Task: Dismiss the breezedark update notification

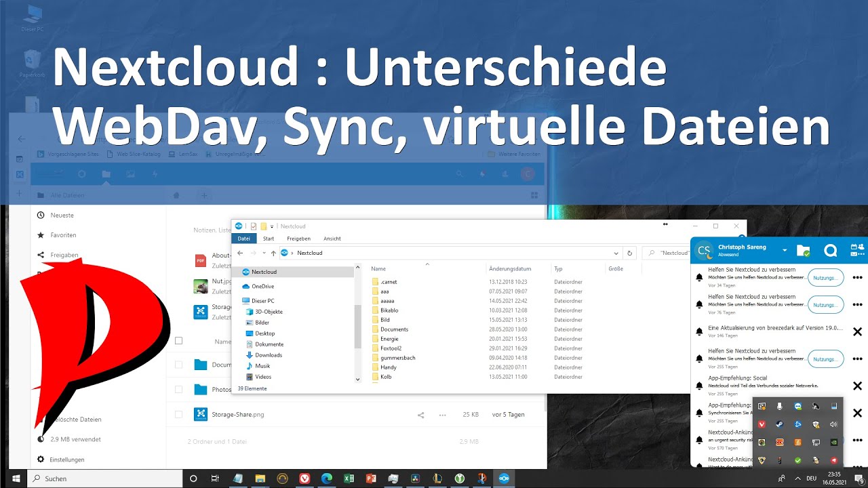Action: [x=857, y=331]
